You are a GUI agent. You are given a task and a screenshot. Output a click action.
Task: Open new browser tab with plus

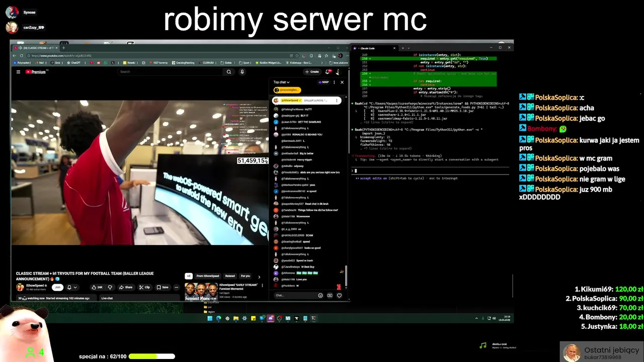coord(63,48)
